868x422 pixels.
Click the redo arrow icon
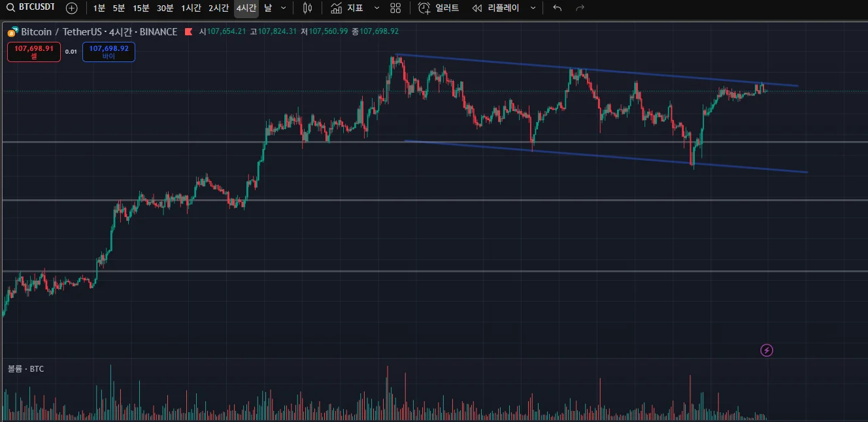point(580,8)
